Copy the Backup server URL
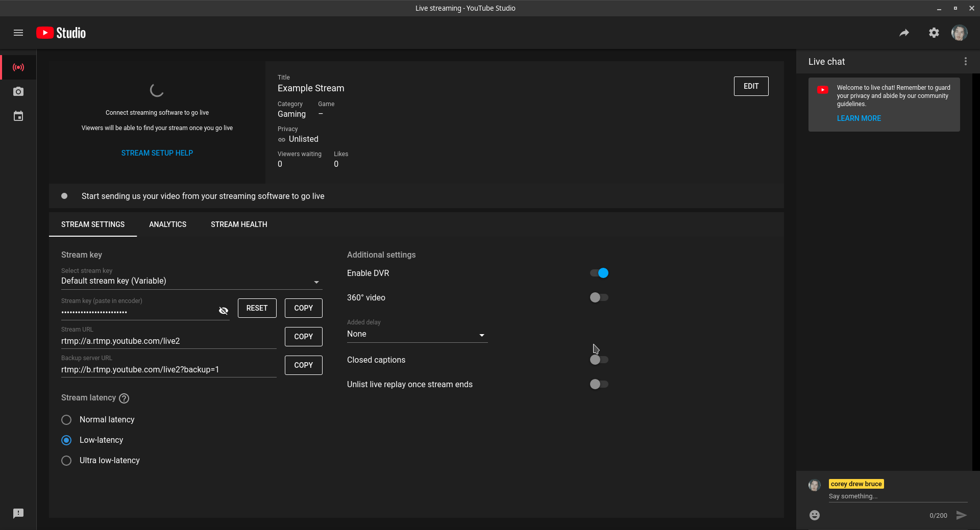Image resolution: width=980 pixels, height=530 pixels. 304,365
